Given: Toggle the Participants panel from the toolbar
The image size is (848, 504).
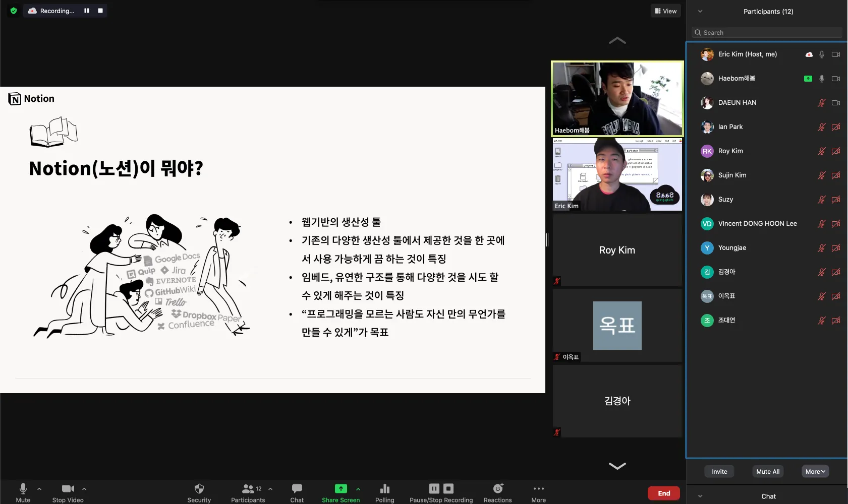Looking at the screenshot, I should 248,492.
